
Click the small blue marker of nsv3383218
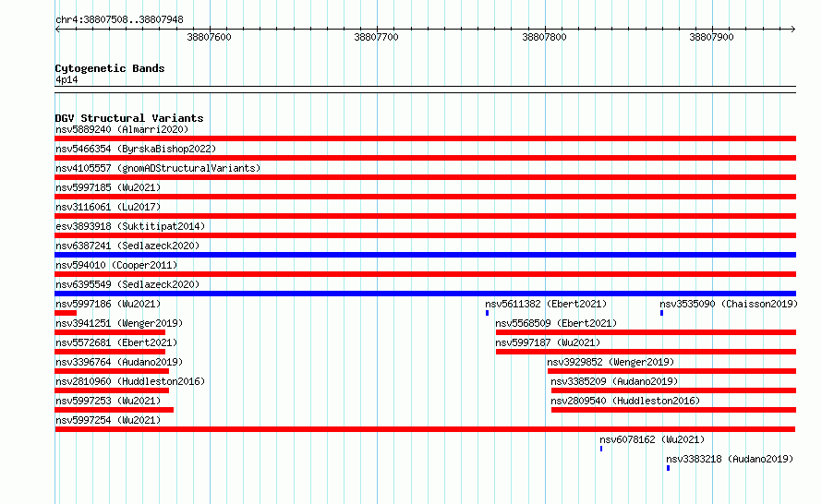668,468
